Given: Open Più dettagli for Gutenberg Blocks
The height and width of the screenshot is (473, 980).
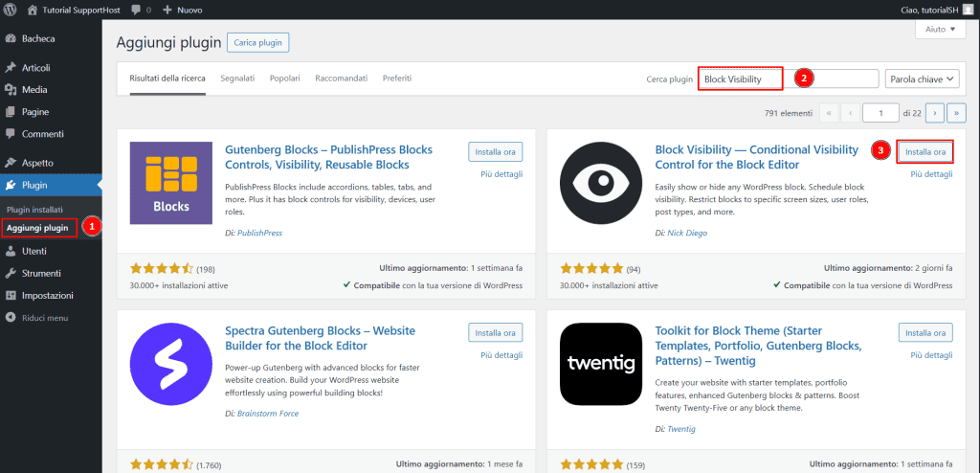Looking at the screenshot, I should pos(501,174).
